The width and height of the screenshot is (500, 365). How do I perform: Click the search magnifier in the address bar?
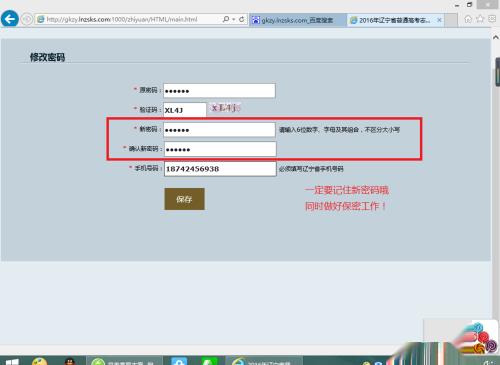[x=226, y=19]
